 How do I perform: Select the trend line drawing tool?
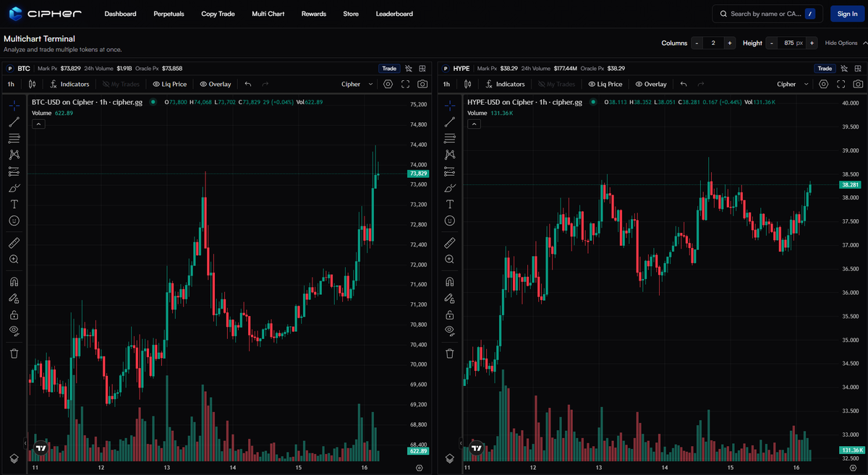[14, 122]
